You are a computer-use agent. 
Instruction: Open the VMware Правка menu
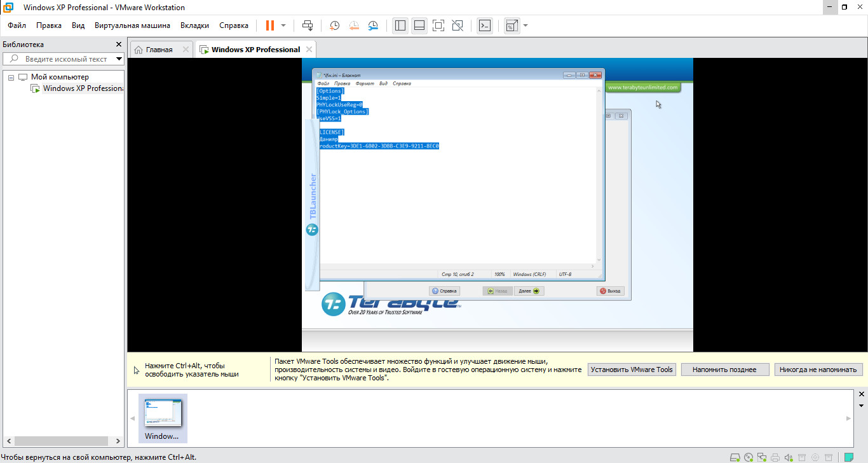pyautogui.click(x=49, y=25)
